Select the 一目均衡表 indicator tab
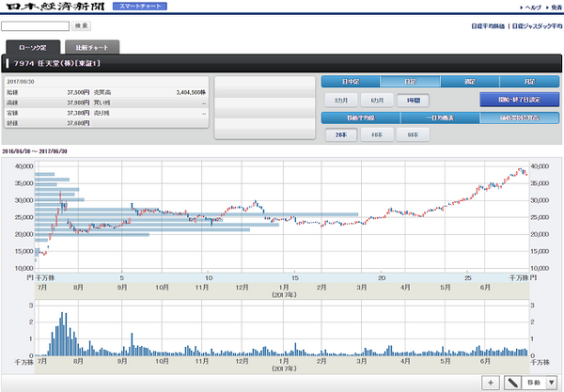Screen dimensions: 564x392 click(x=440, y=118)
